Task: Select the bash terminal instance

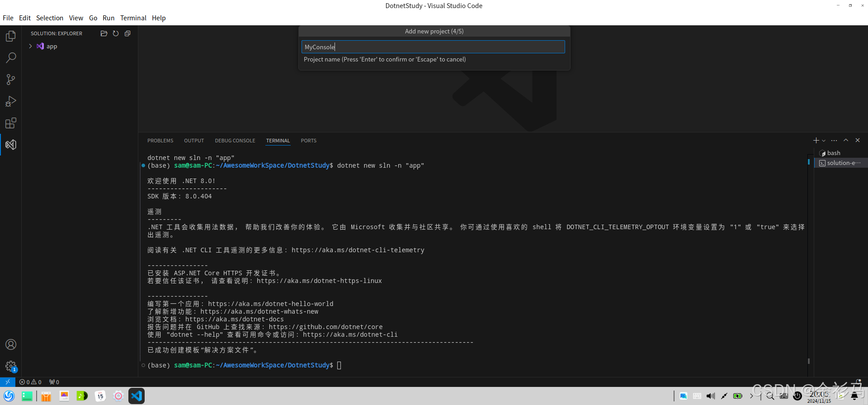Action: click(841, 153)
